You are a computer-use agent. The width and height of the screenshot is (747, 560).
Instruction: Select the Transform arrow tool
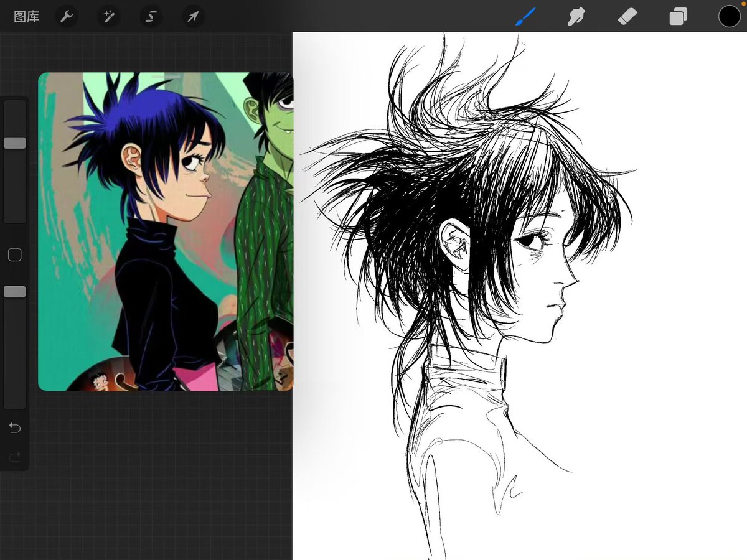pos(194,17)
